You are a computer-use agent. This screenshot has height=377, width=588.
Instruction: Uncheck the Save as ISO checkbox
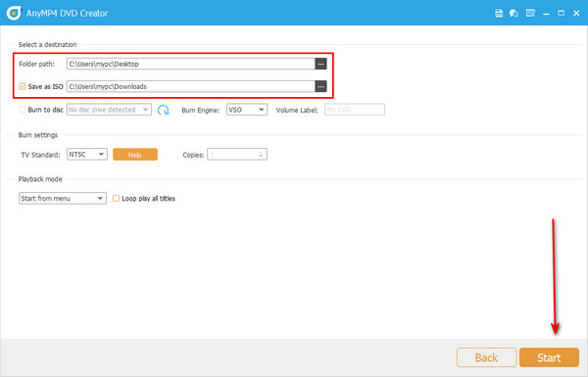(23, 86)
